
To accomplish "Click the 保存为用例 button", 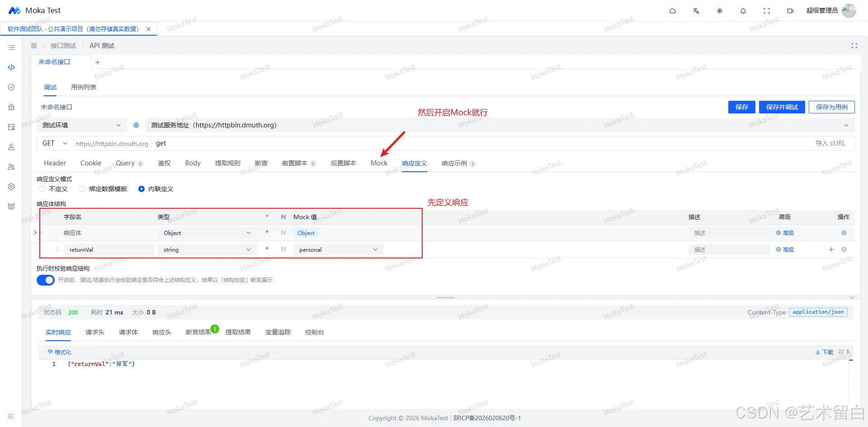I will pos(832,107).
